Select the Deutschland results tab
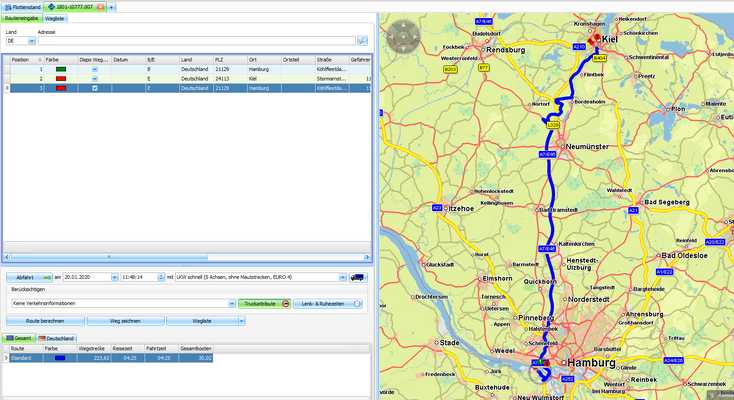Viewport: 734px width, 400px height. pyautogui.click(x=58, y=339)
